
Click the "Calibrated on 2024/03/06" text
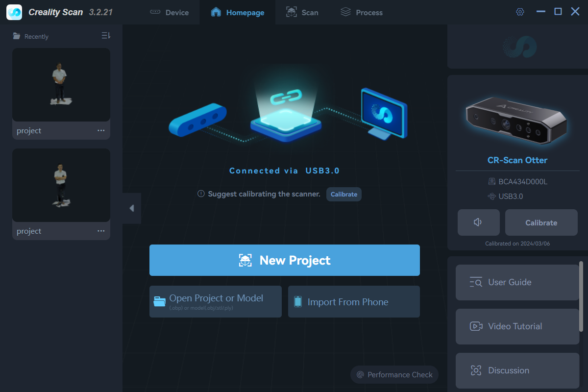517,244
